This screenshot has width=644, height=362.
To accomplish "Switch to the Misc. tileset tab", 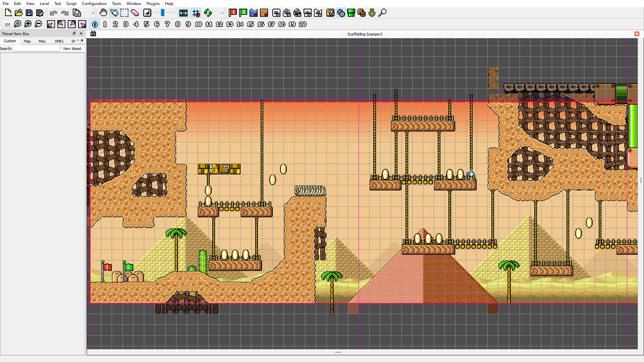I will 43,41.
